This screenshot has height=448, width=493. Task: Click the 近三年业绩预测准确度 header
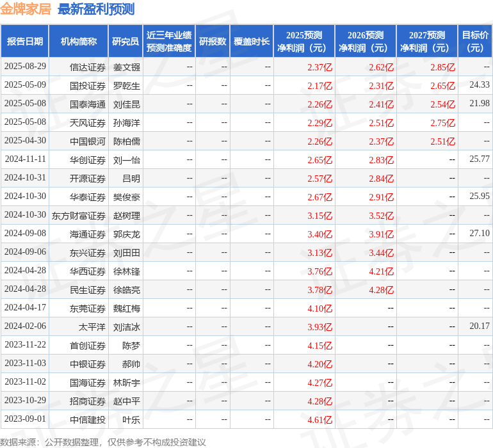pyautogui.click(x=169, y=42)
